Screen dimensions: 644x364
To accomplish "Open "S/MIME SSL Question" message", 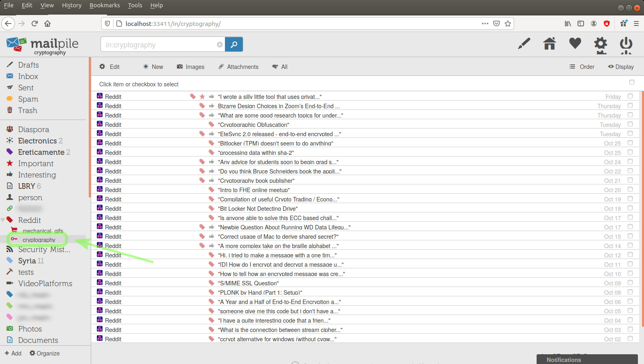I will 248,283.
